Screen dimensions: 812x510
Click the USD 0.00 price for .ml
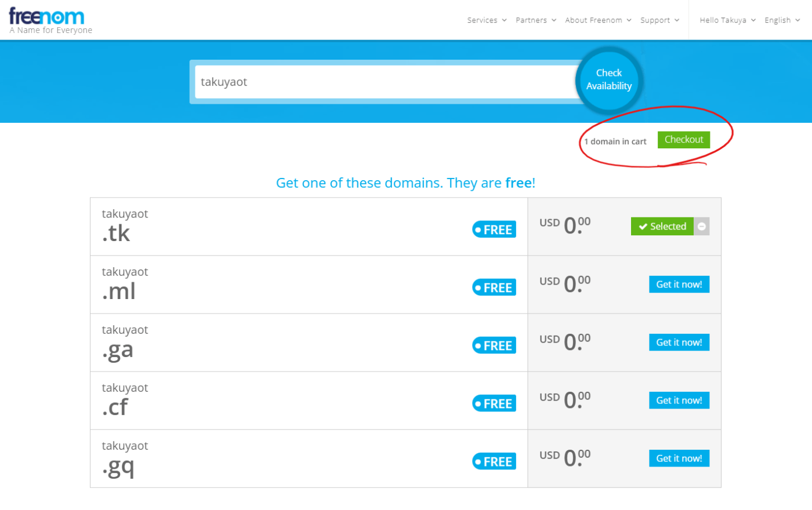tap(565, 283)
